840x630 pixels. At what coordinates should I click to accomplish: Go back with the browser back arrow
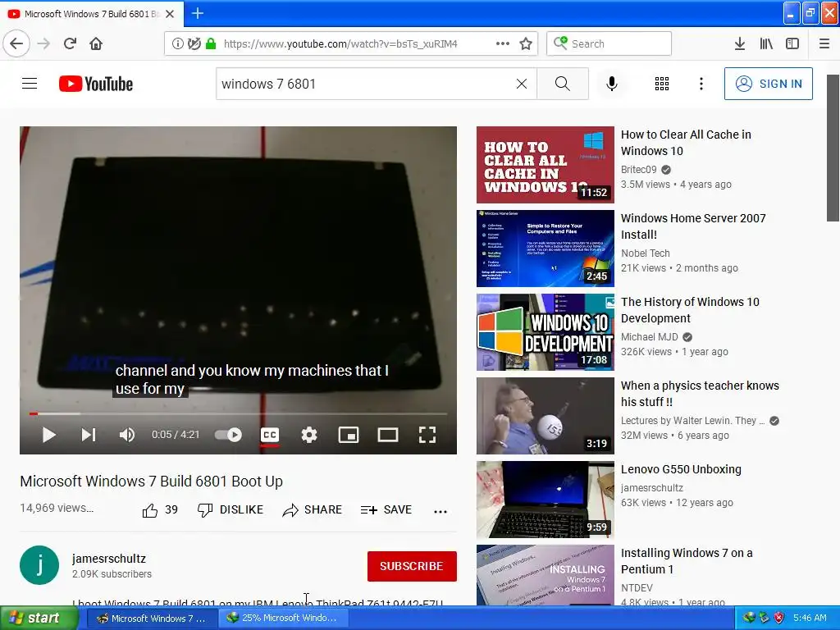coord(16,43)
